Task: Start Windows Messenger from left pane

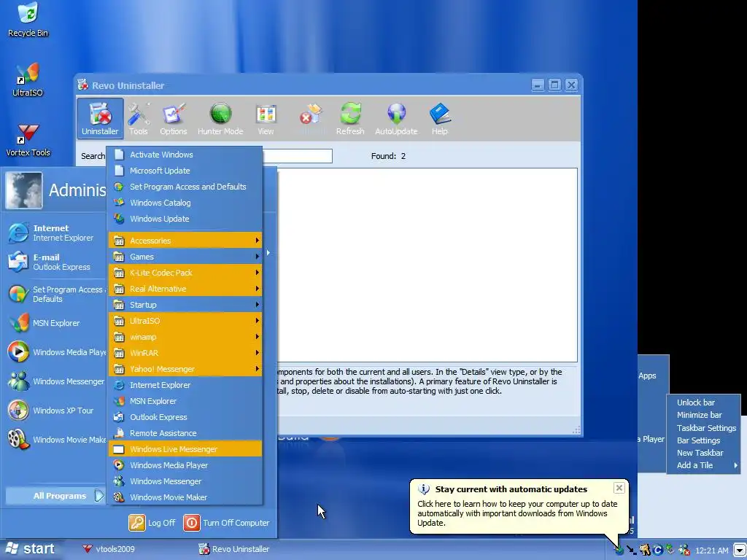Action: 56,381
